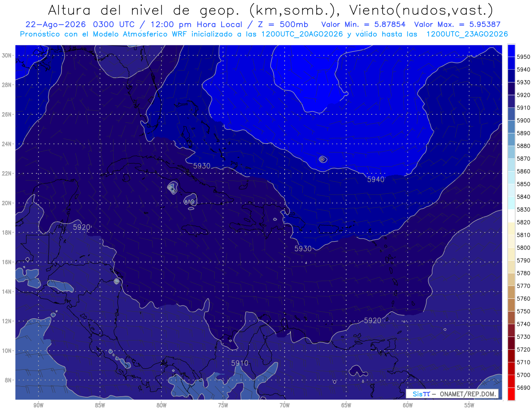Click the '5930' contour label south of Puerto Rico
The image size is (532, 411).
coord(303,249)
